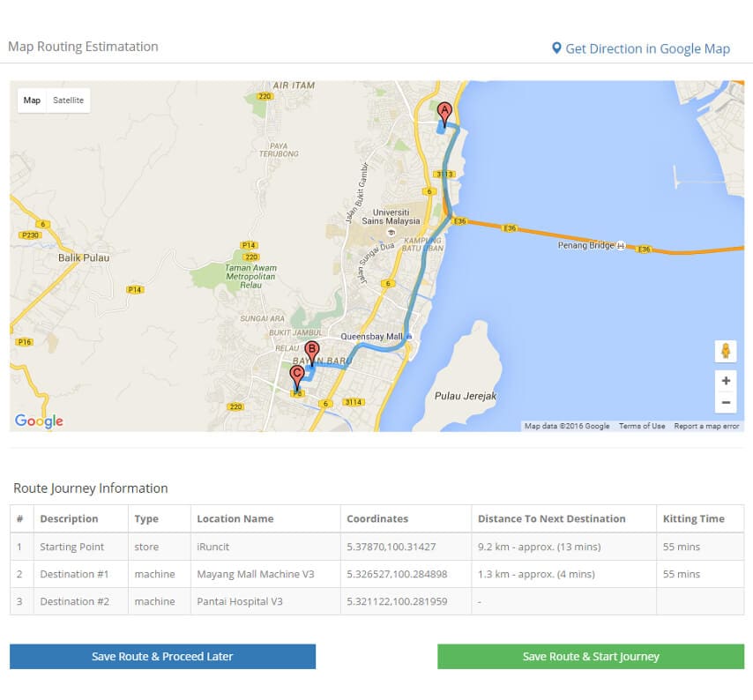Click the Google logo on the map
Screen dimensions: 753x700
(x=39, y=421)
